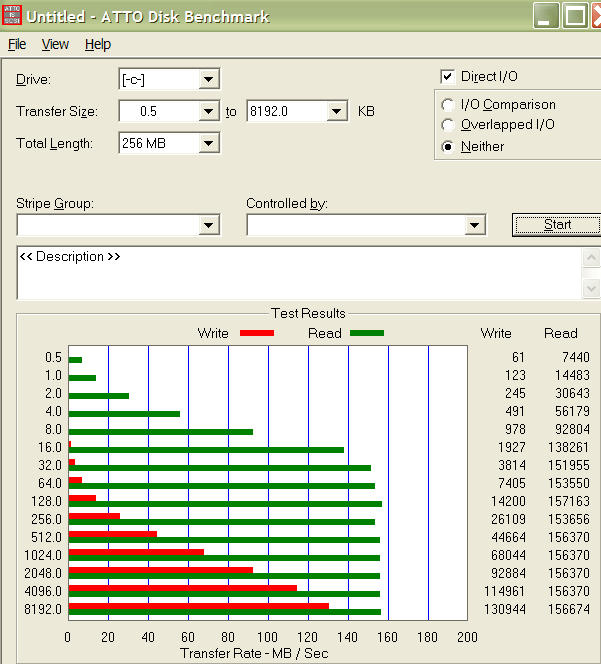Click the red write bar for 8192.0 row
This screenshot has height=664, width=601.
pyautogui.click(x=199, y=606)
